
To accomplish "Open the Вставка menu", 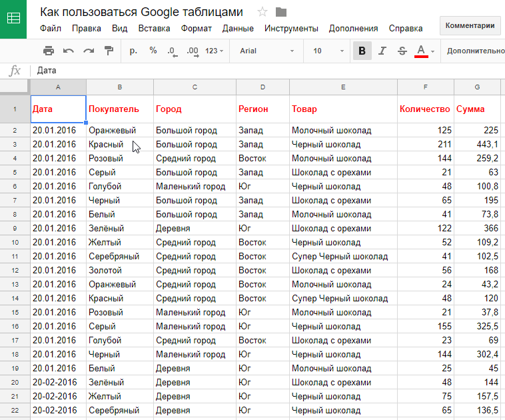I will tap(154, 29).
